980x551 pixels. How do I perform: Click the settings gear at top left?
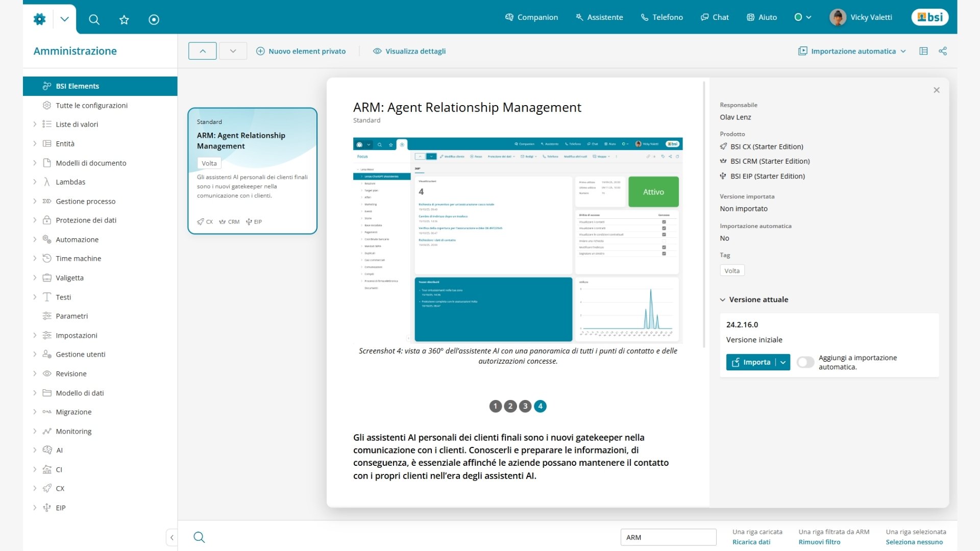[39, 18]
